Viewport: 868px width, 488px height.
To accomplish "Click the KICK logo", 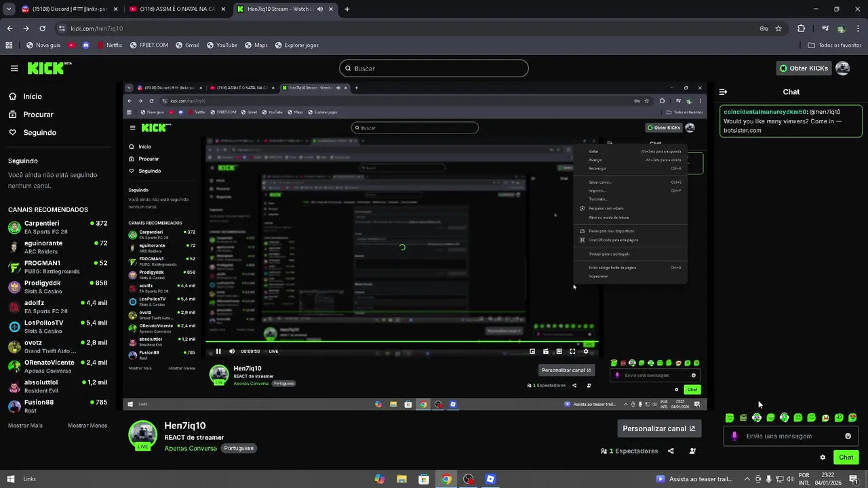I will tap(49, 68).
